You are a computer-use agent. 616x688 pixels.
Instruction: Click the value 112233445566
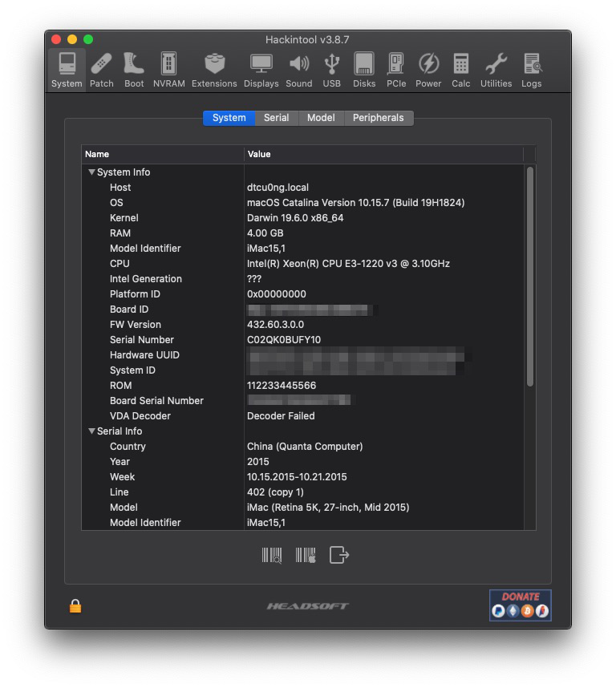tap(282, 385)
